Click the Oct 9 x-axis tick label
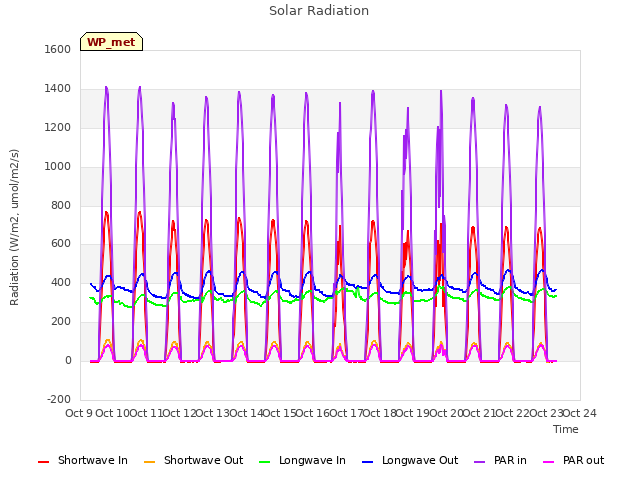Screen dimensions: 640x480 [x=79, y=413]
